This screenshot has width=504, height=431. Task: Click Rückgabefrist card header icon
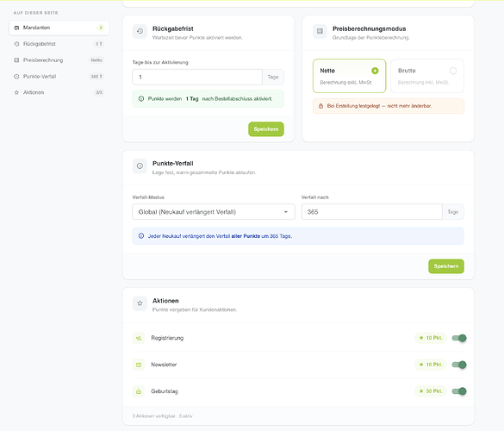[140, 31]
